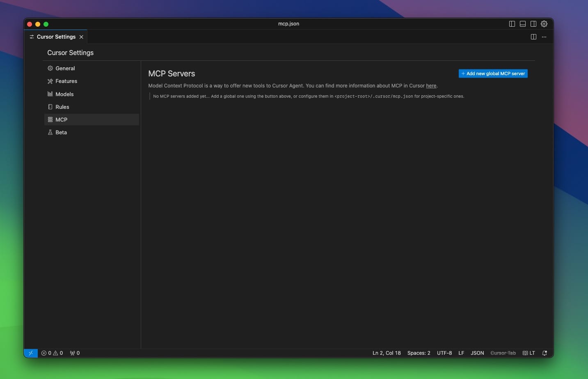Viewport: 588px width, 379px height.
Task: Click the 'No MCP servers added yet' message
Action: point(309,96)
